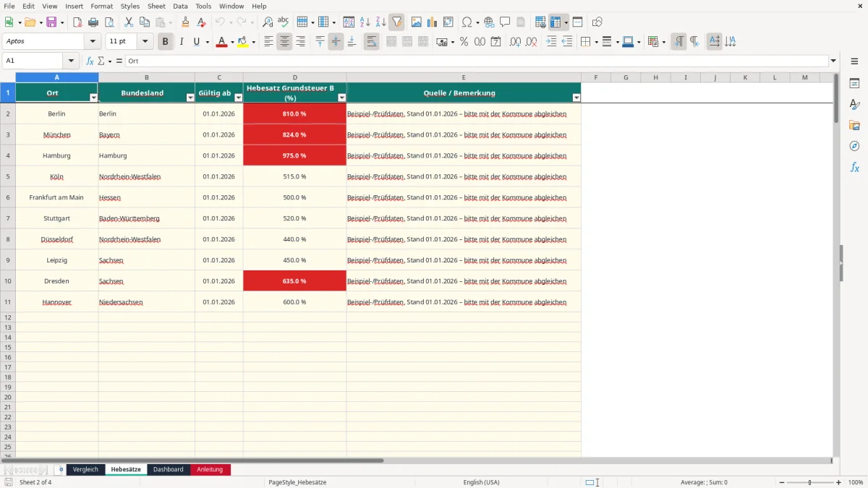Screen dimensions: 868x488
Task: Select column D header
Action: point(295,77)
